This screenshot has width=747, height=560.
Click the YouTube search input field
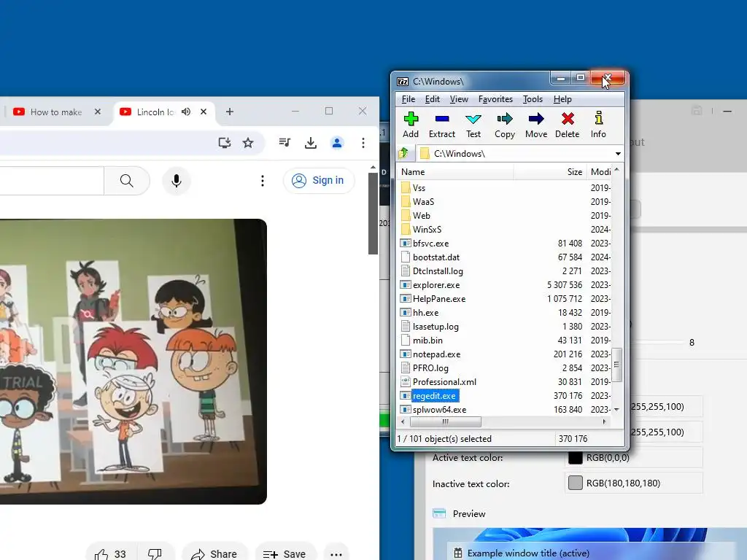(52, 181)
